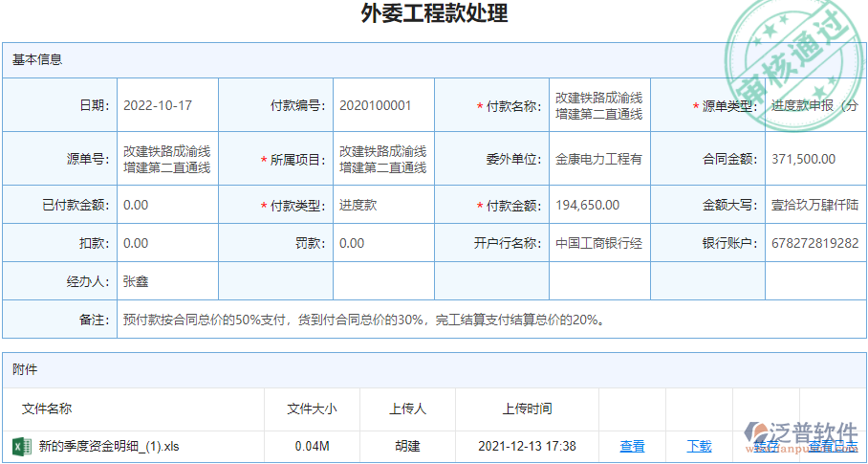Click the page title 外委工程款处理
The width and height of the screenshot is (868, 464).
point(434,13)
